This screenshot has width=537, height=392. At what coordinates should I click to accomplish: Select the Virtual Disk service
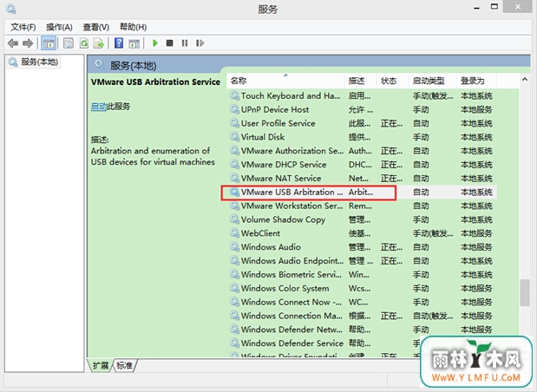click(x=362, y=137)
